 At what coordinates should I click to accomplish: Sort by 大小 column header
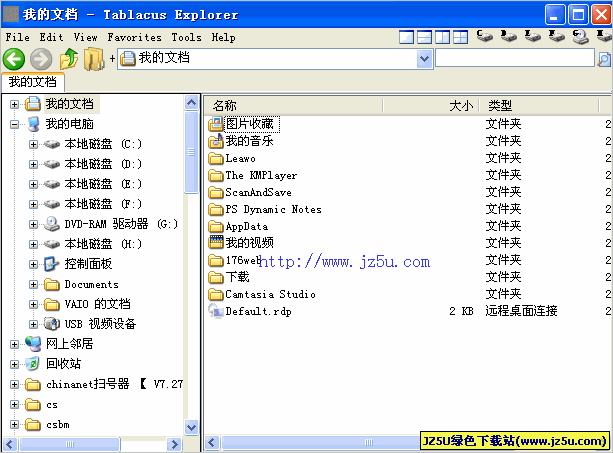(x=431, y=106)
